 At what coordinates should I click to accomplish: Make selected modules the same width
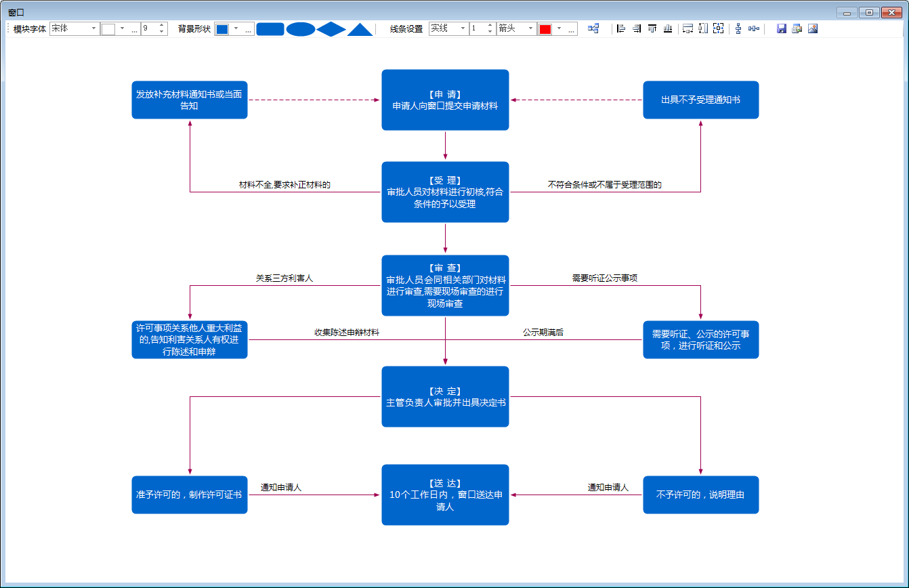(x=688, y=28)
